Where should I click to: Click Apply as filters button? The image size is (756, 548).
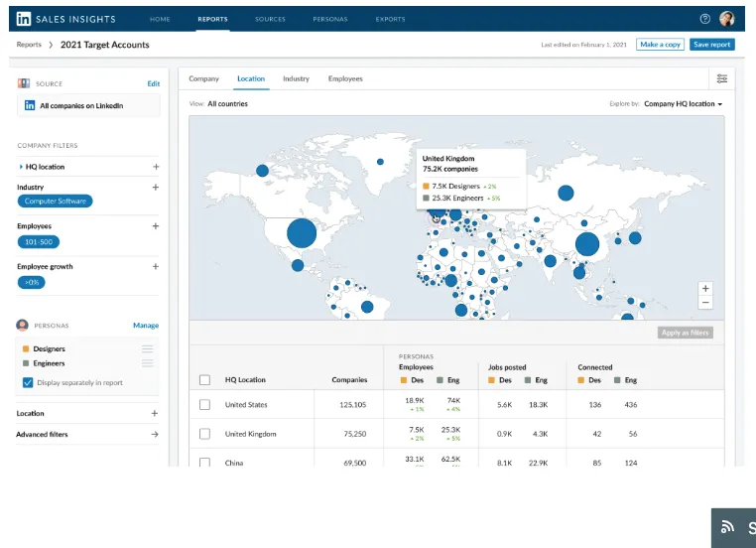pos(686,333)
